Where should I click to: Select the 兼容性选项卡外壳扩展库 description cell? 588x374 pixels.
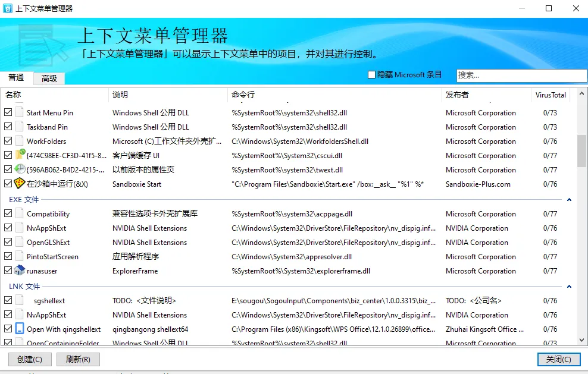pos(155,213)
